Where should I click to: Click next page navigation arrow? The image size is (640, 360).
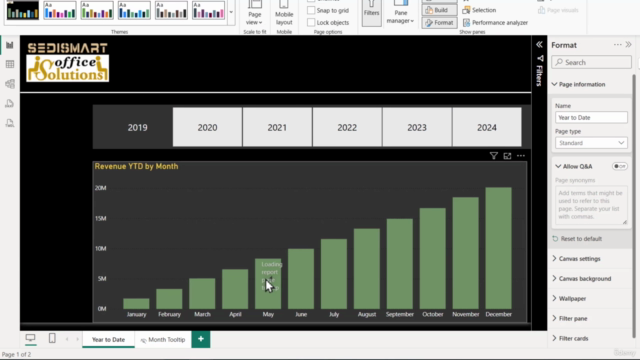point(77,339)
